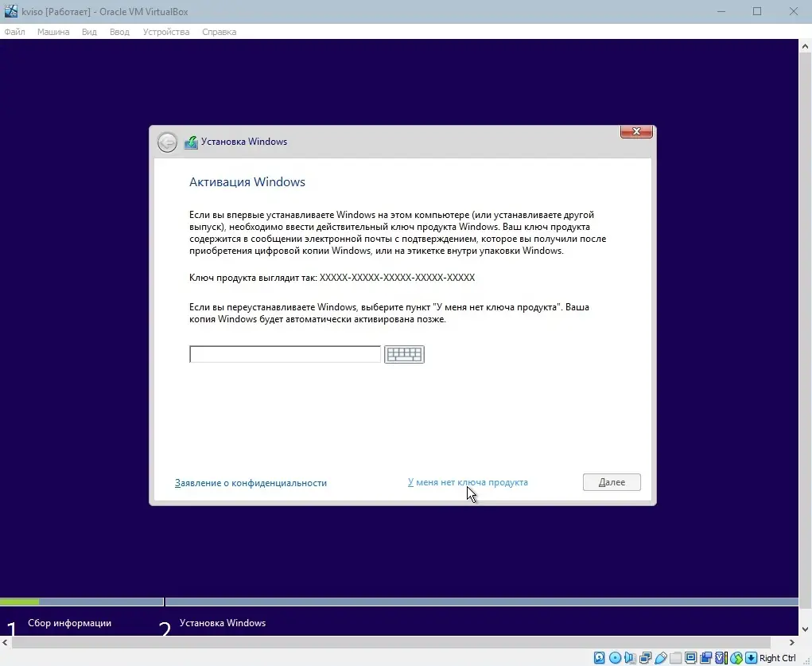Click the vertical scrollbar down arrow

click(805, 629)
